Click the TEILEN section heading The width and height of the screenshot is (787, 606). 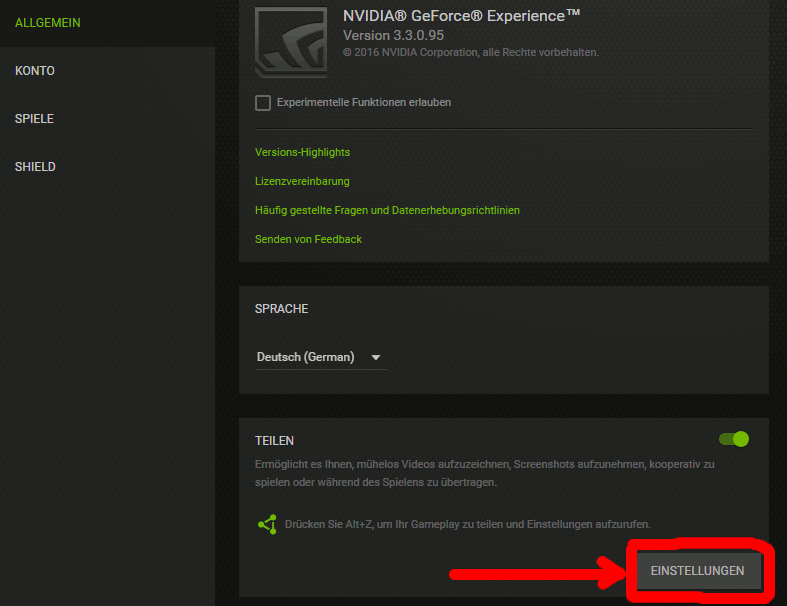click(275, 441)
